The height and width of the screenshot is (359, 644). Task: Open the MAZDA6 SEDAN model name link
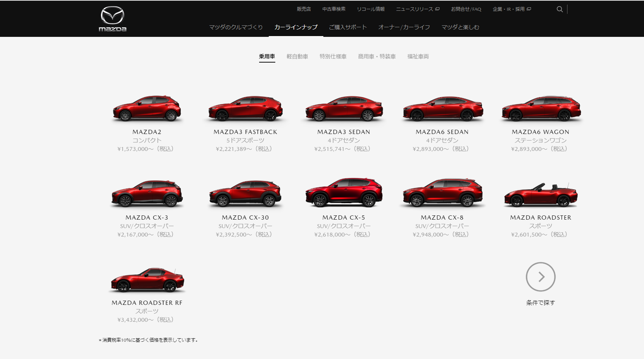point(442,132)
